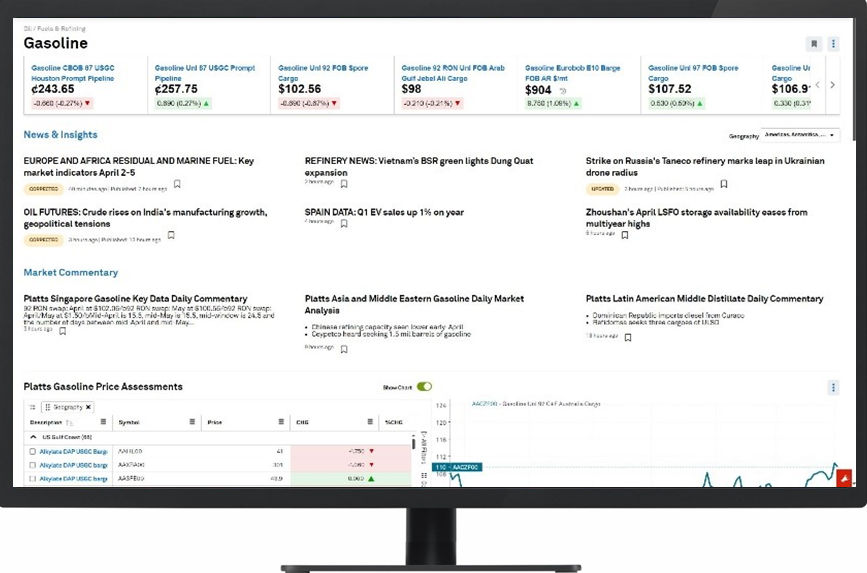867x573 pixels.
Task: Click the table's vertical scrollbar thumb
Action: [413, 442]
